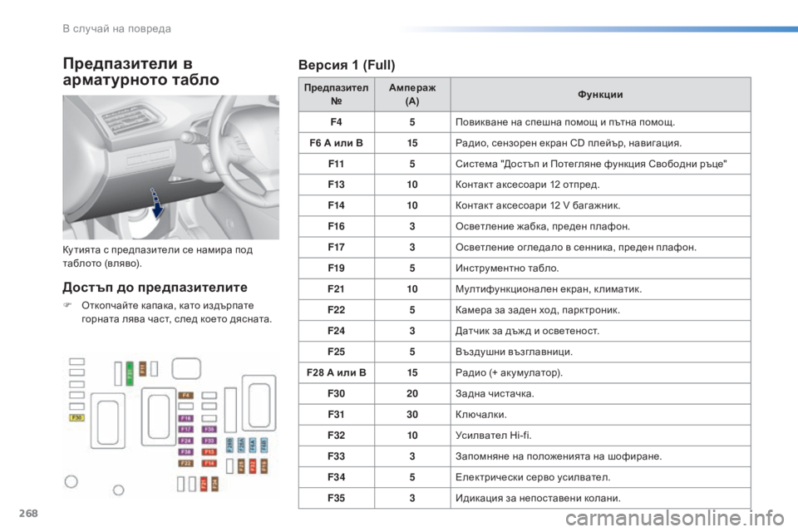Click the blue F28A fuse in the diagram
798x532 pixels.
click(x=241, y=445)
